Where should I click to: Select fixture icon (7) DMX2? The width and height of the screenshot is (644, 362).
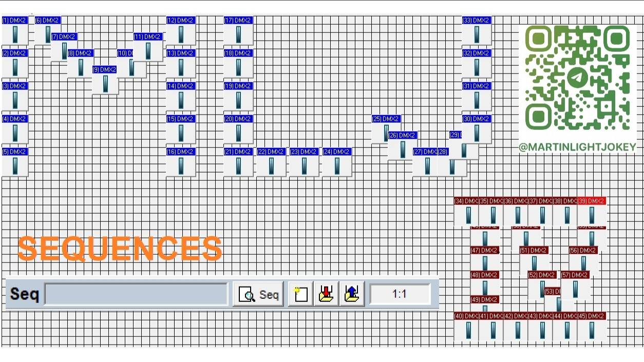(x=64, y=47)
